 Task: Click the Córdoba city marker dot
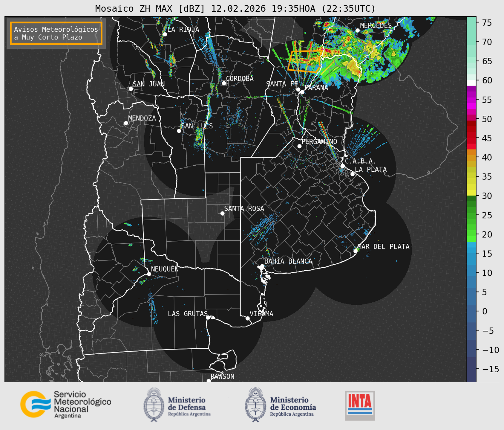[x=224, y=83]
